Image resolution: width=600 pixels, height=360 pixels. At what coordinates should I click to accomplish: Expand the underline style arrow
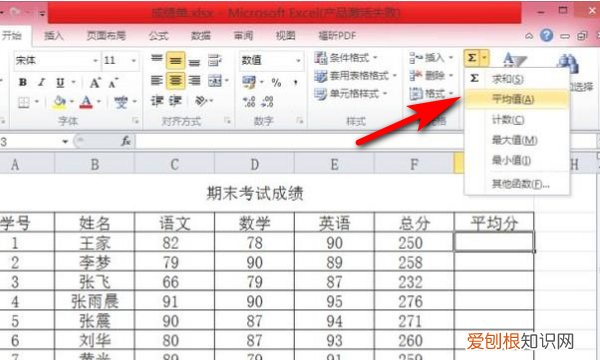[73, 82]
